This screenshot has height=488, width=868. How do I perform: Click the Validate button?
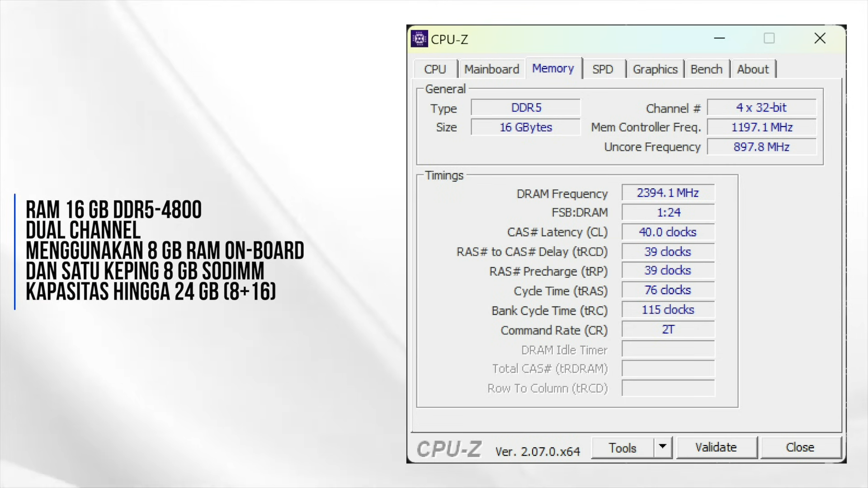pyautogui.click(x=715, y=447)
